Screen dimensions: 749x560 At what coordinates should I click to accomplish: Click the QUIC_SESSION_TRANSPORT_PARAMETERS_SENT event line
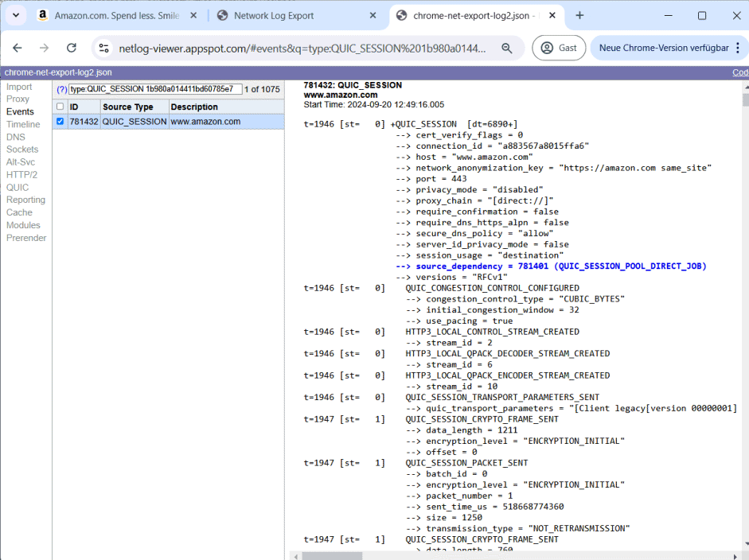click(x=502, y=397)
